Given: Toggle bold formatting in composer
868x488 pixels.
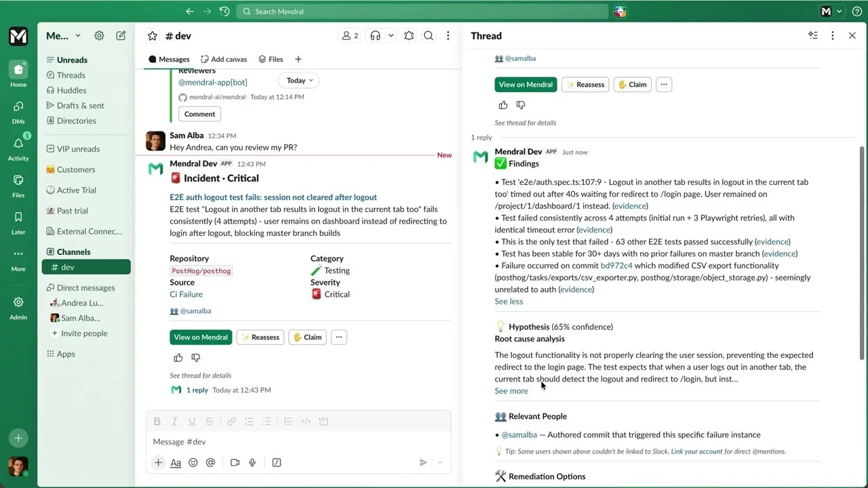Looking at the screenshot, I should tap(157, 422).
